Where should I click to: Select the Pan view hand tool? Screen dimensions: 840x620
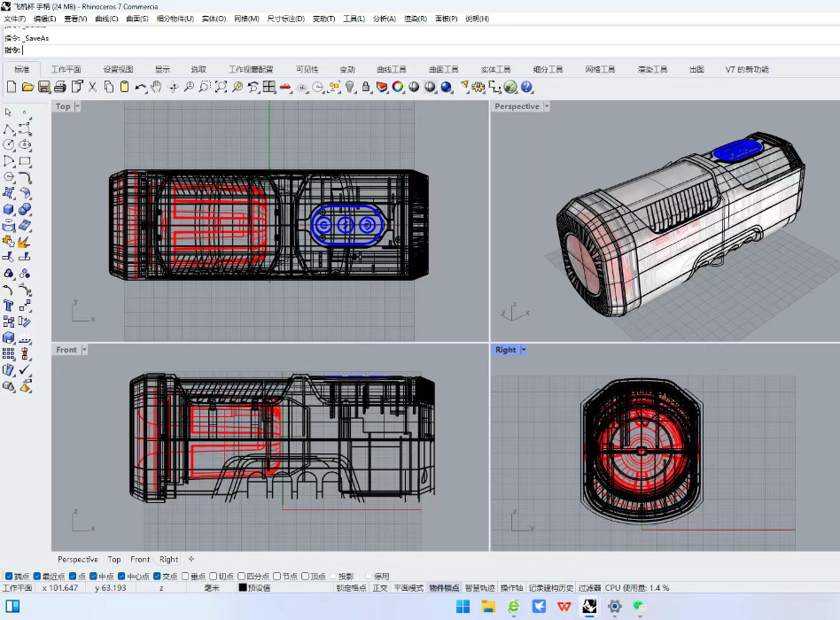[156, 87]
